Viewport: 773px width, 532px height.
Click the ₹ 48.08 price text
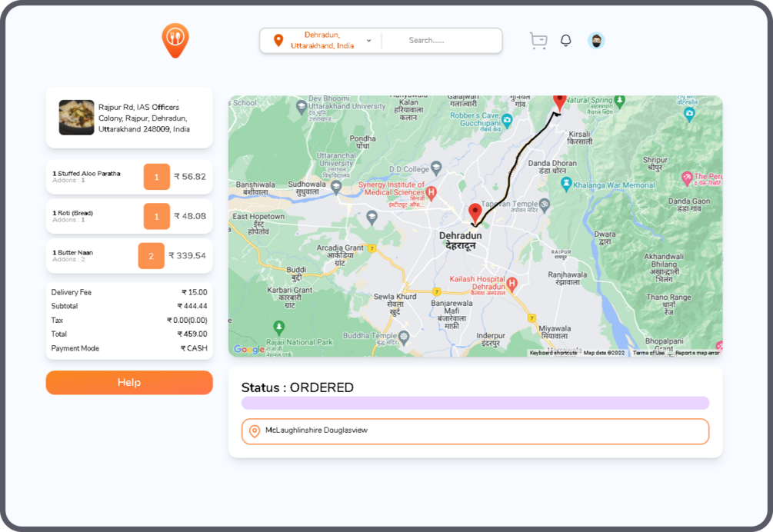tap(190, 216)
